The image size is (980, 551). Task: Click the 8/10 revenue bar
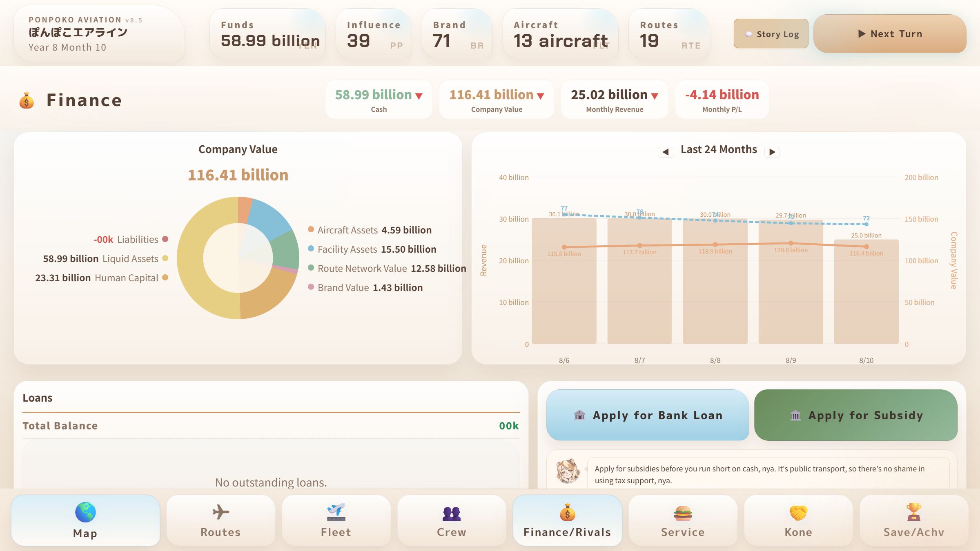click(x=866, y=292)
